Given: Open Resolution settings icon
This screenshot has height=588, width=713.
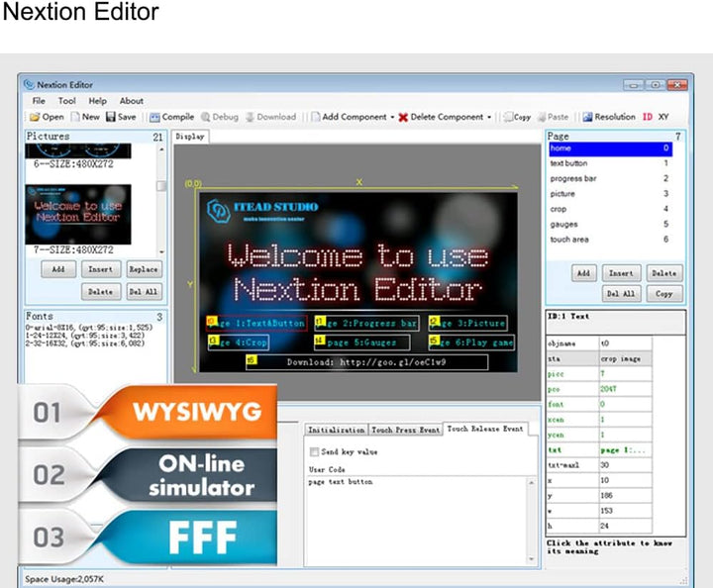Looking at the screenshot, I should click(587, 117).
